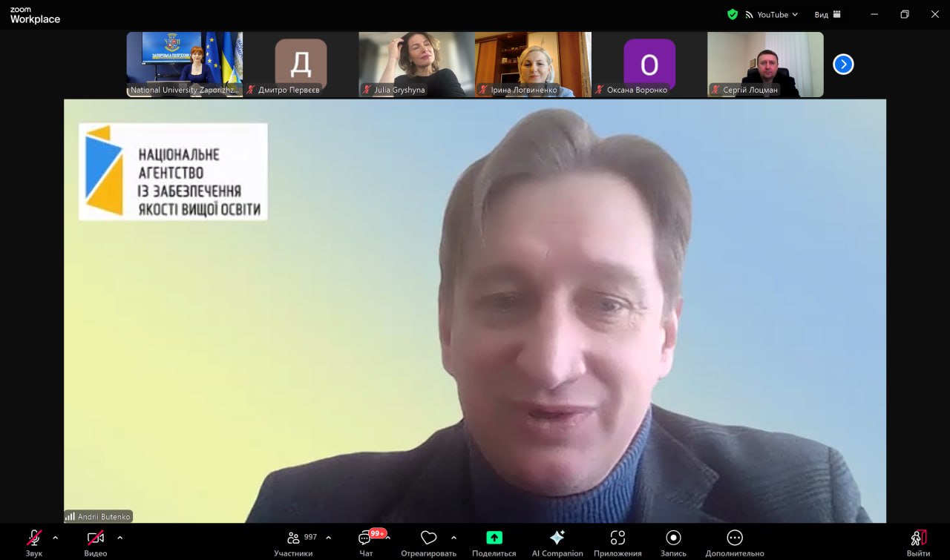Select Julia Gryshyna video thumbnail
Viewport: 950px width, 560px height.
[x=416, y=65]
